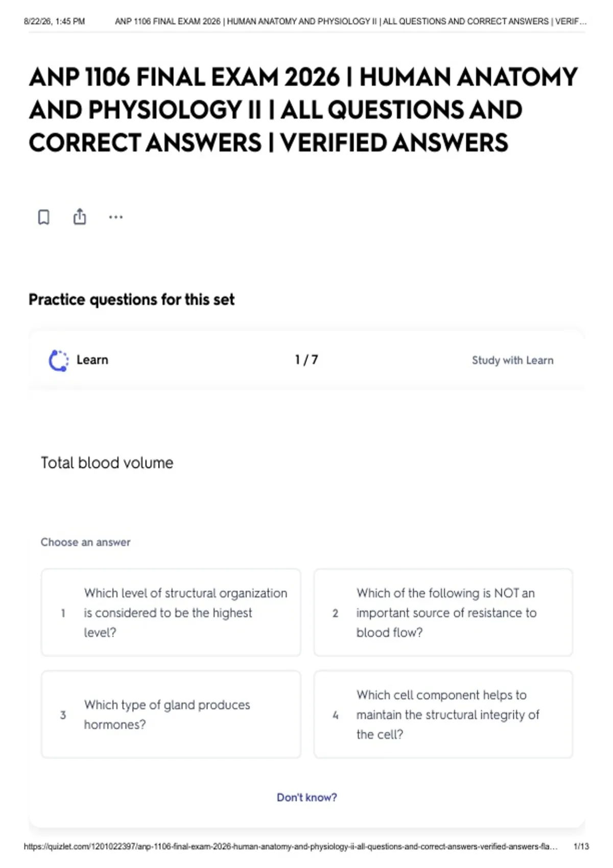The width and height of the screenshot is (613, 868).
Task: Share the set via share icon
Action: coord(80,216)
